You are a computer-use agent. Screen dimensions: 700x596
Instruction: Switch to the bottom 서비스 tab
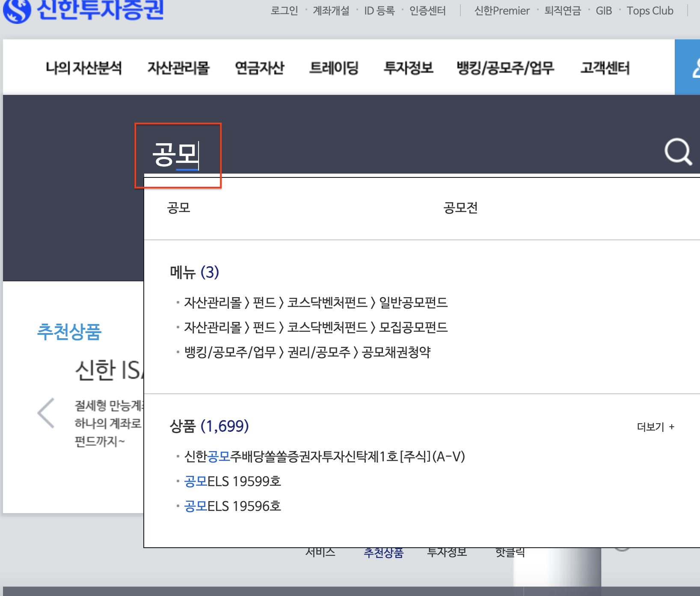pyautogui.click(x=320, y=552)
